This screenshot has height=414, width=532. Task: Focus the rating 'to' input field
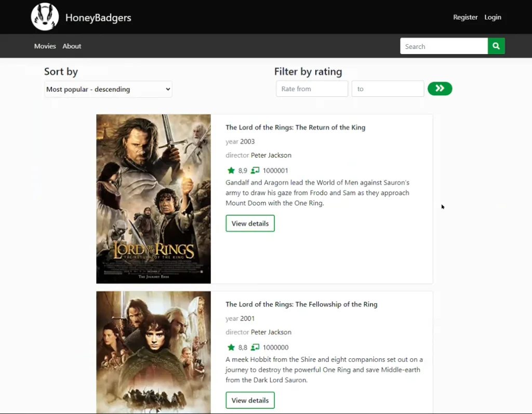(x=388, y=88)
